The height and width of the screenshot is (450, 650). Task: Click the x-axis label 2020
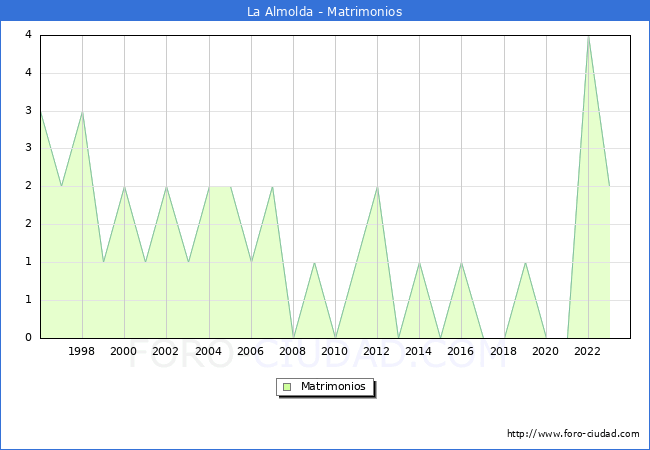click(x=546, y=351)
